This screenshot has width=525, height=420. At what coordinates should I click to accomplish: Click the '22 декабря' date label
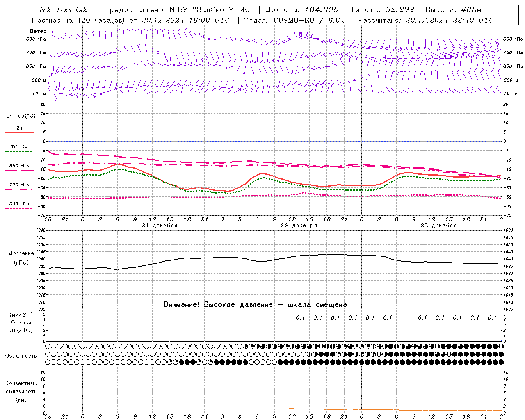pos(299,226)
